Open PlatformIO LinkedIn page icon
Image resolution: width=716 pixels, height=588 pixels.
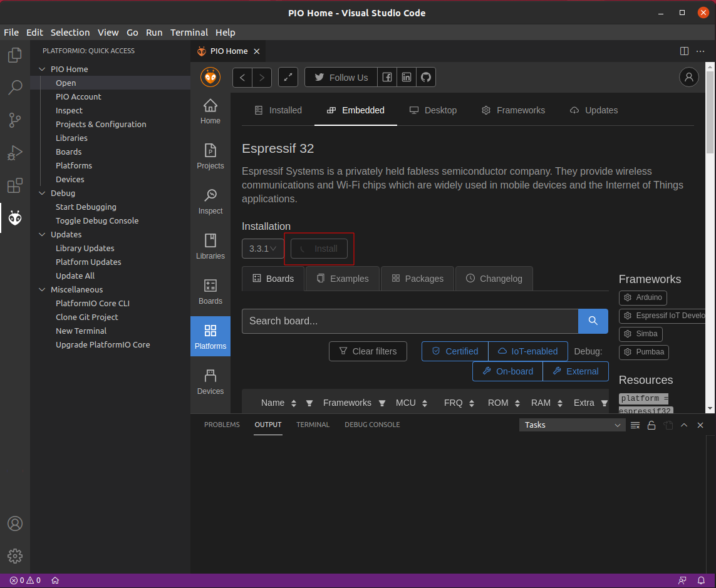407,77
